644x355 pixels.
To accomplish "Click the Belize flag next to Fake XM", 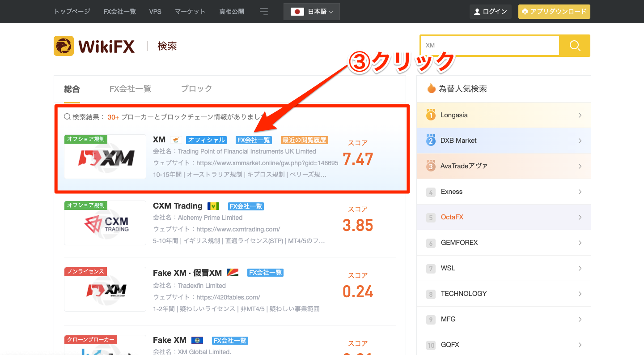I will click(x=197, y=341).
